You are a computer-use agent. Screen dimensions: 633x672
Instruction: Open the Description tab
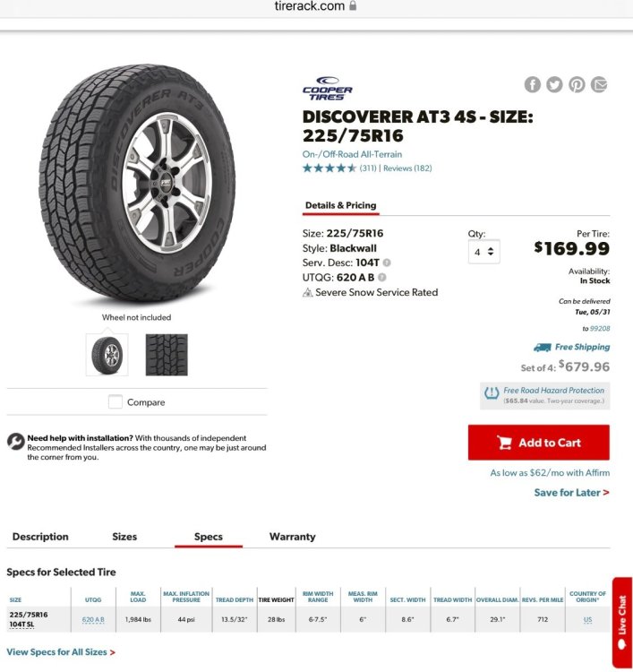40,537
